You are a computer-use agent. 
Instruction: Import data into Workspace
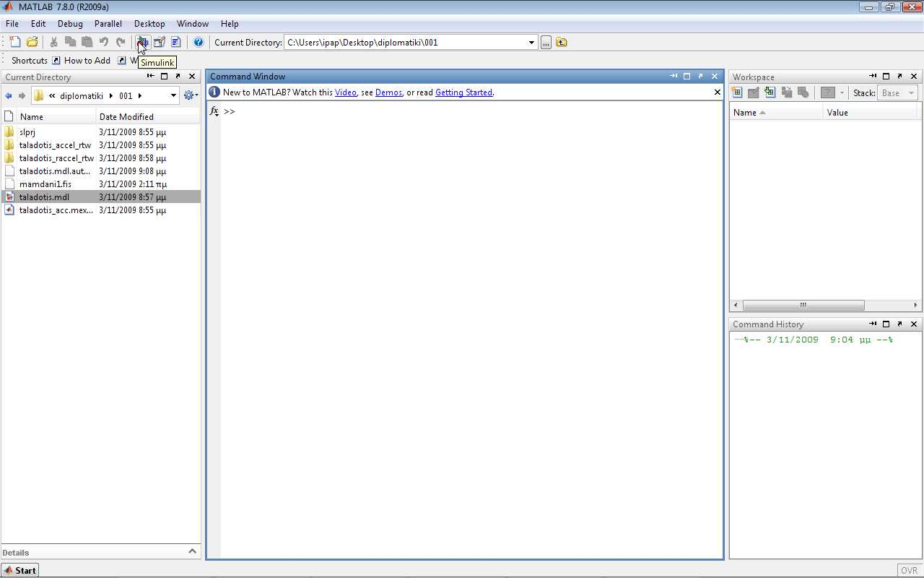[770, 92]
